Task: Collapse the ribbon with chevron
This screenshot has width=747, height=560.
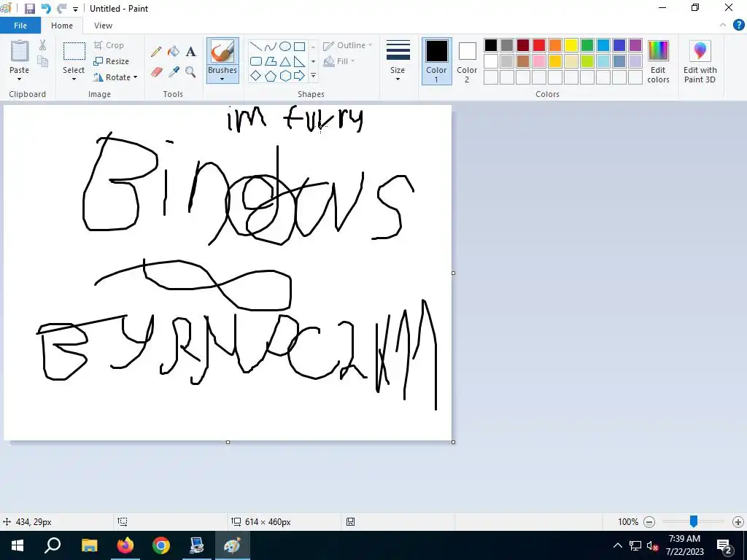Action: click(x=723, y=26)
